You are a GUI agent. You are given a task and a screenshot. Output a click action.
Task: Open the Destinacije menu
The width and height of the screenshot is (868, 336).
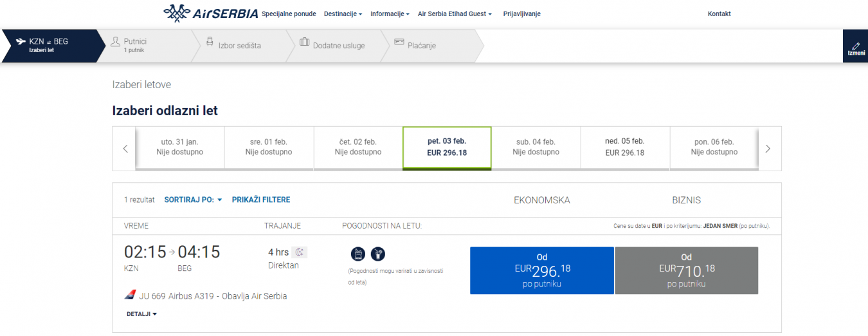point(343,14)
